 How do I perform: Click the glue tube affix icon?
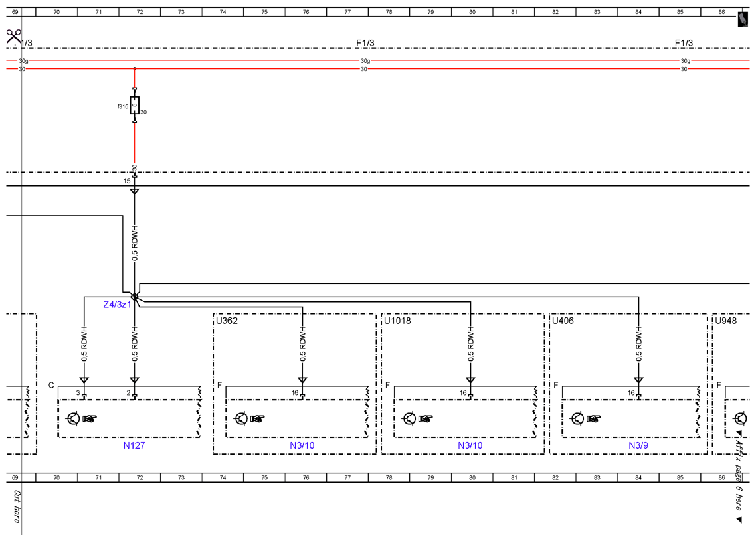[x=743, y=20]
